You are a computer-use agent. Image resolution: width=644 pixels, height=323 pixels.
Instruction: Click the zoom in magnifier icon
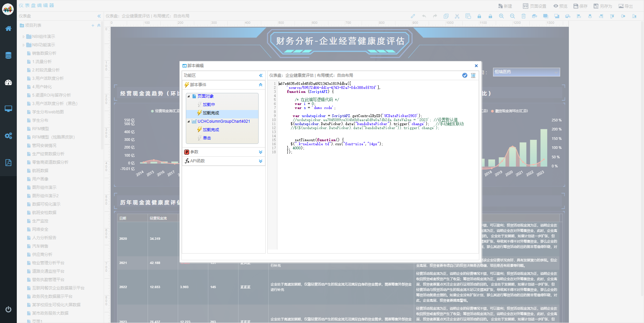click(x=501, y=16)
